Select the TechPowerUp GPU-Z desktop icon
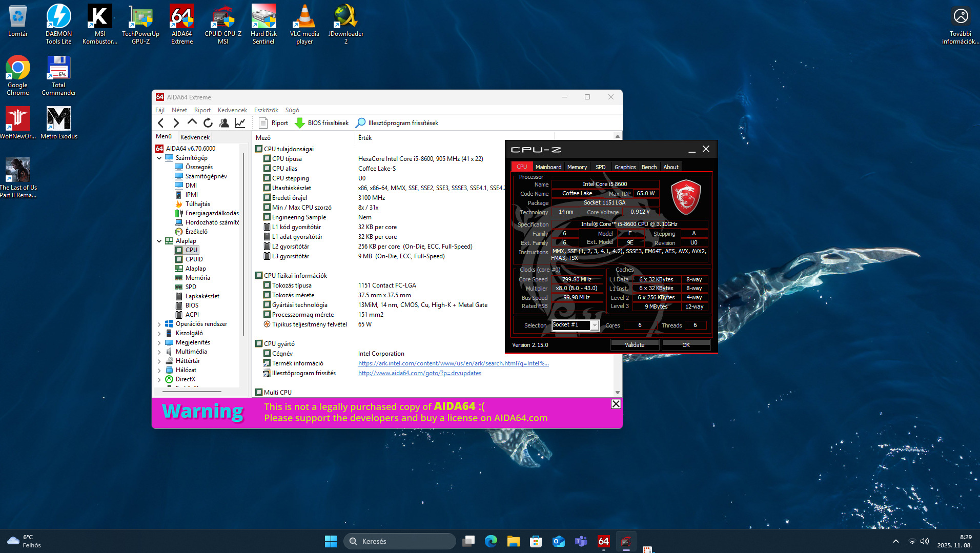 pyautogui.click(x=141, y=24)
